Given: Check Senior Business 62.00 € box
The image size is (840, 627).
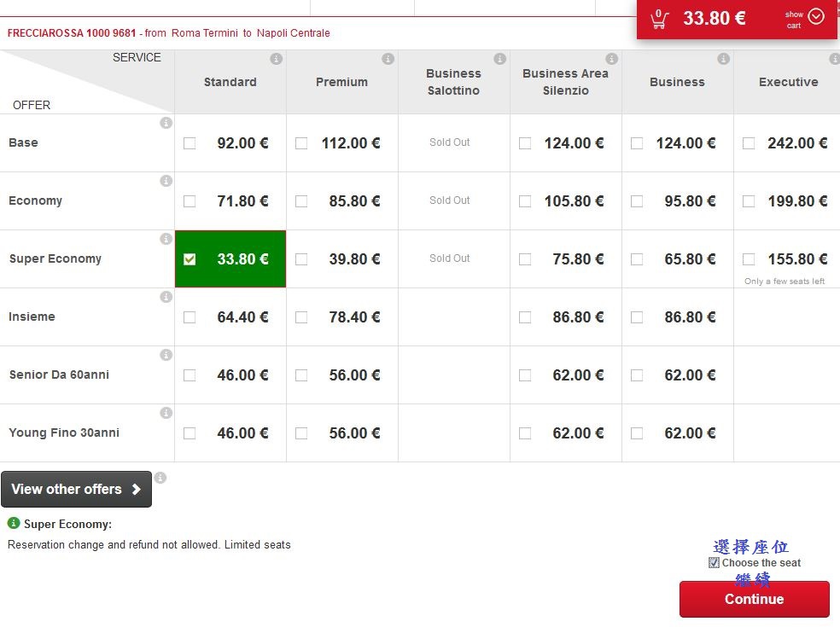Looking at the screenshot, I should coord(637,375).
